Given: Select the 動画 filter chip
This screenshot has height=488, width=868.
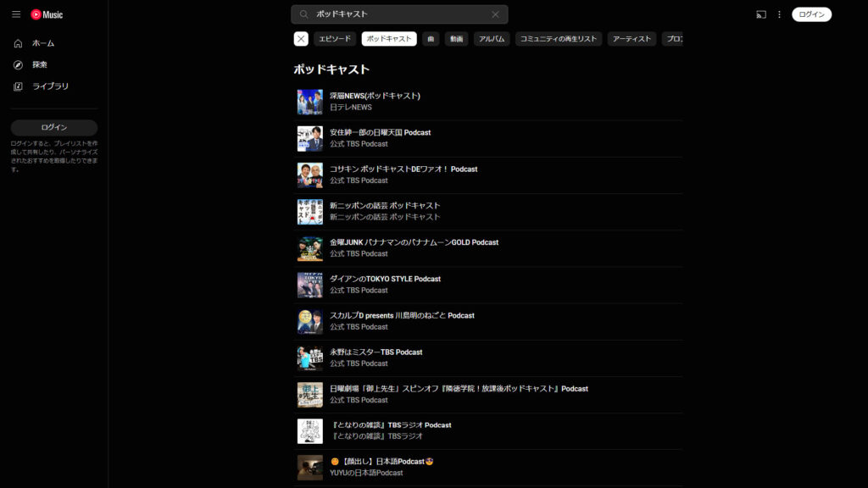Looking at the screenshot, I should [457, 39].
